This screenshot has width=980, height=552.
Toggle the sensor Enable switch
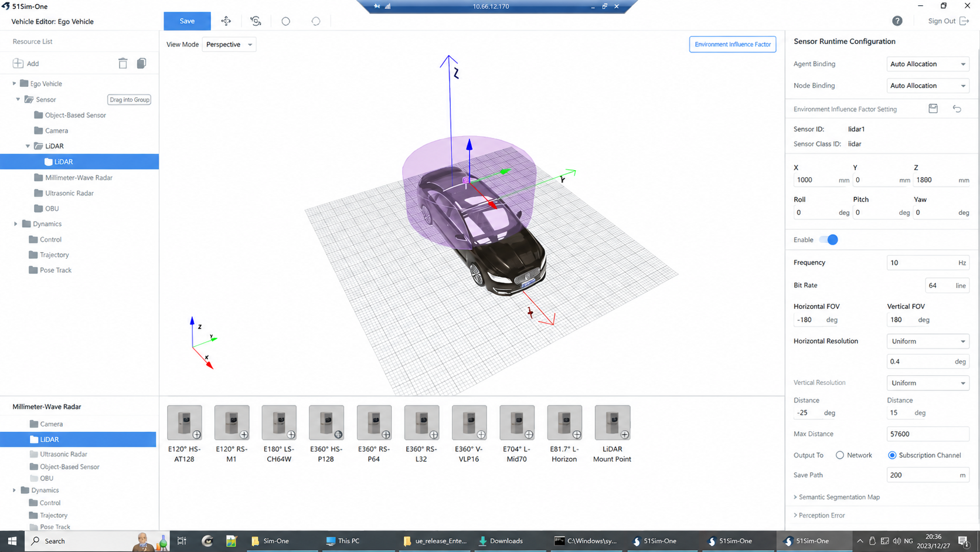(x=829, y=239)
